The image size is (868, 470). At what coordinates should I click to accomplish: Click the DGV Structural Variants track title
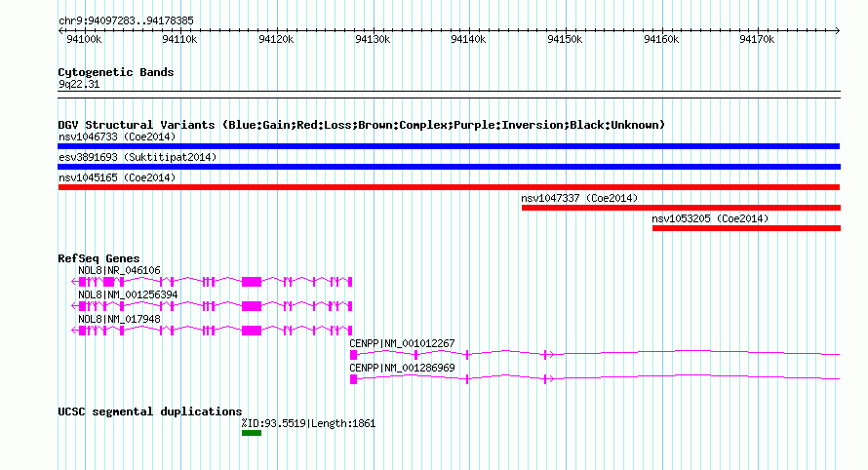click(362, 125)
